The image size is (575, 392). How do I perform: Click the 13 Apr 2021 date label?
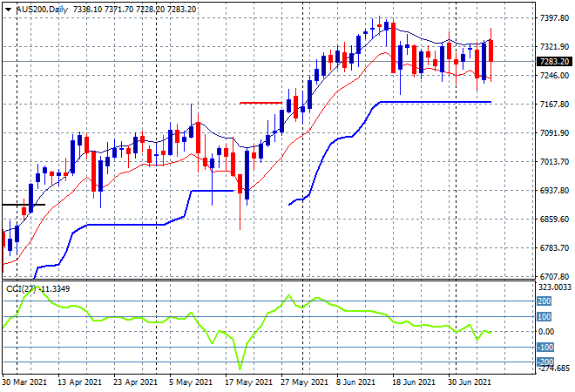(79, 382)
